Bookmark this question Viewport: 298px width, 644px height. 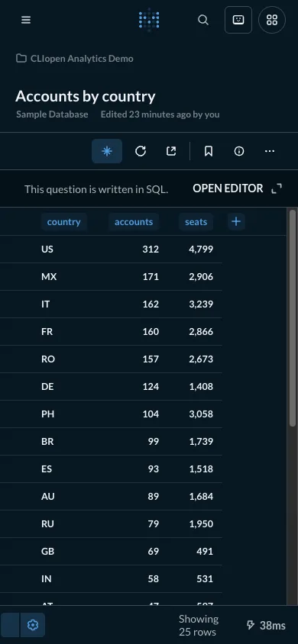(209, 151)
